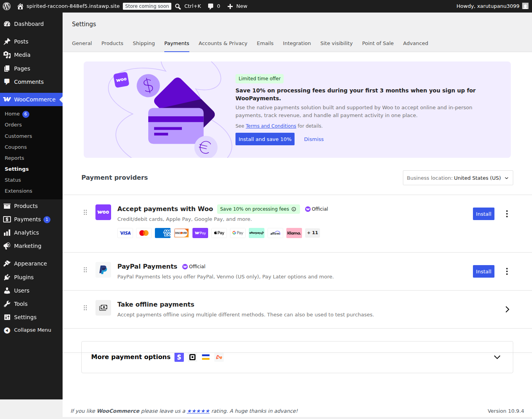Open Point of Sale tab
Image resolution: width=532 pixels, height=419 pixels.
pos(378,43)
